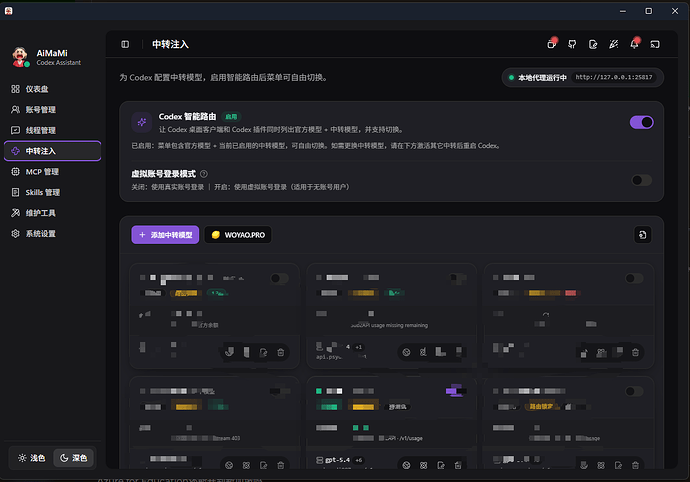Click the party popper icon in the header
Viewport: 690px width, 482px height.
(613, 44)
